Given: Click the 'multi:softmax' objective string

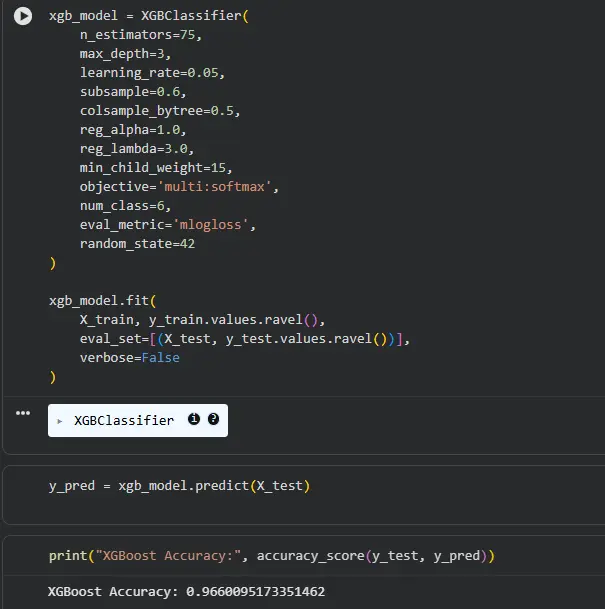Looking at the screenshot, I should (214, 187).
